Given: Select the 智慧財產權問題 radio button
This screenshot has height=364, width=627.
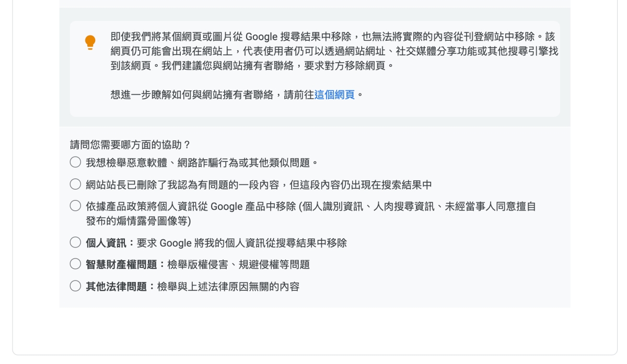Looking at the screenshot, I should pos(75,265).
